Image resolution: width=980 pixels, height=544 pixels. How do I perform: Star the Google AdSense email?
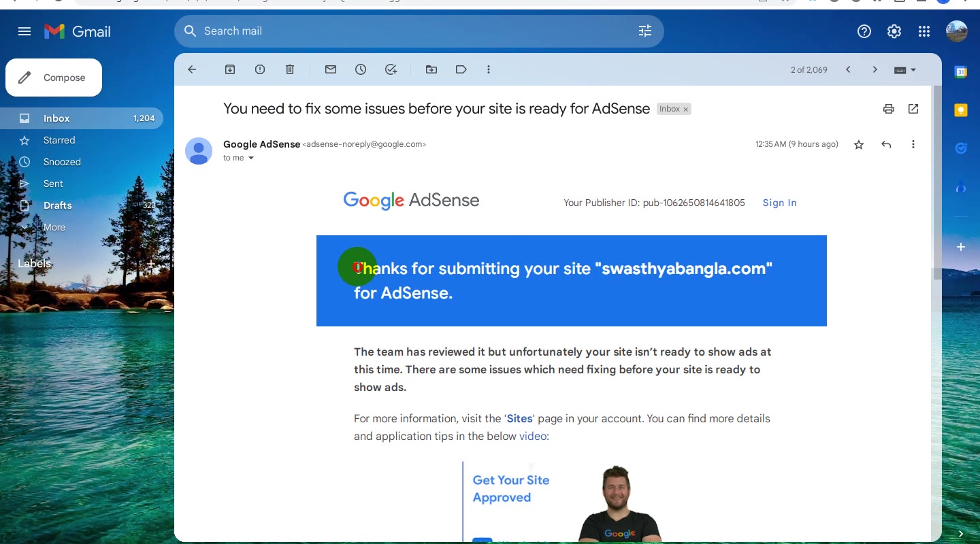(x=859, y=144)
